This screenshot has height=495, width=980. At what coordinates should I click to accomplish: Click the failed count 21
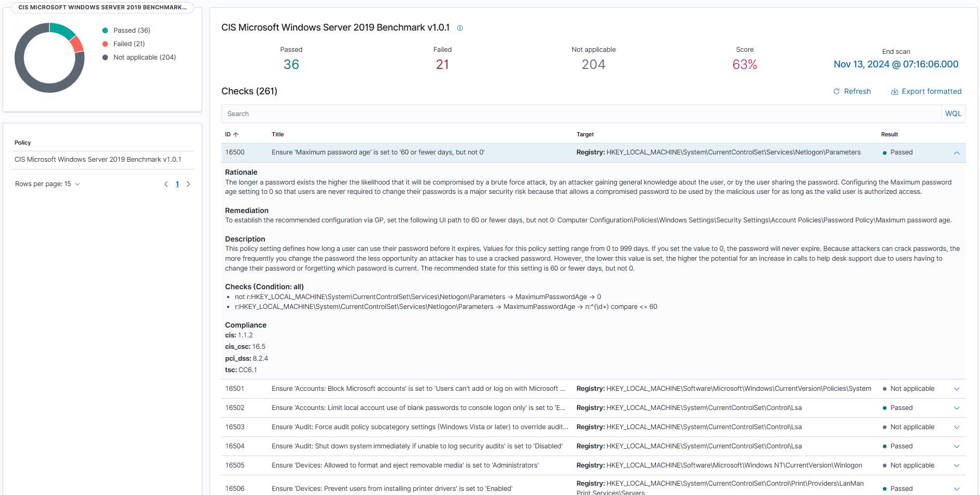click(x=442, y=64)
